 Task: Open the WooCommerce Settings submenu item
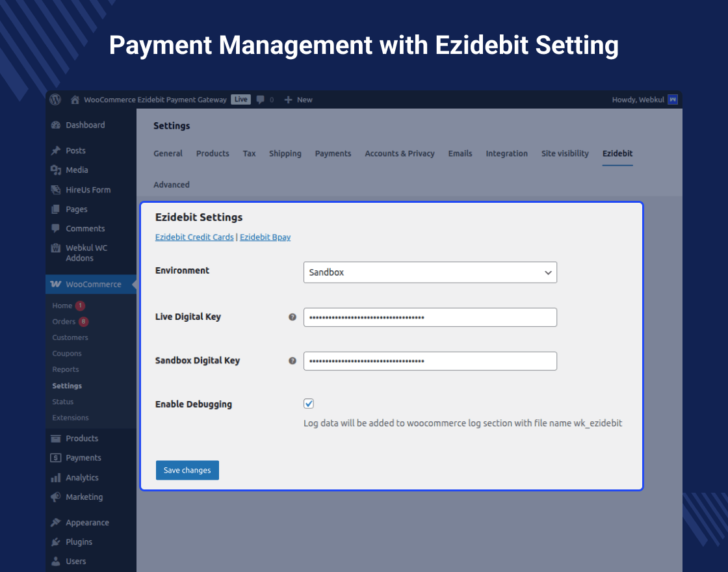coord(67,386)
